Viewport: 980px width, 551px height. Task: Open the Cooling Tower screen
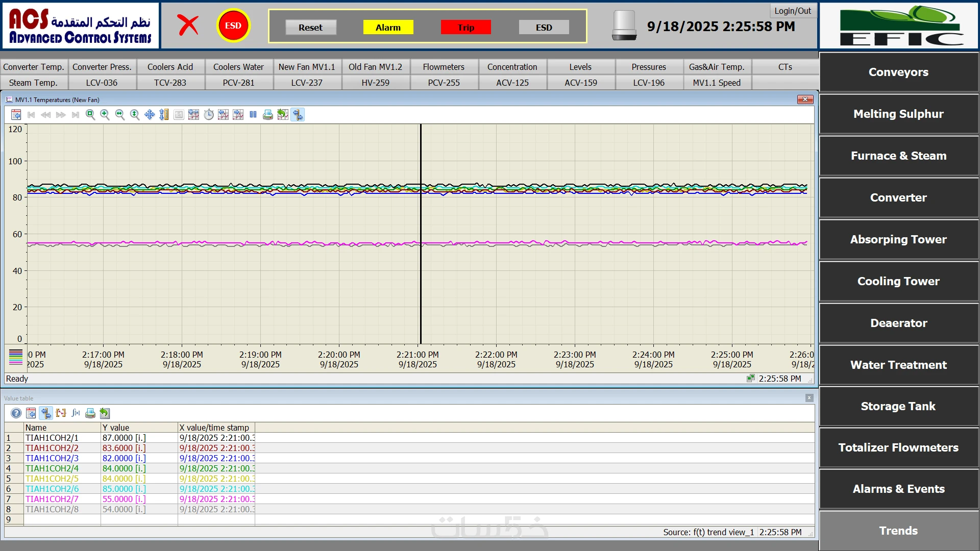coord(898,281)
